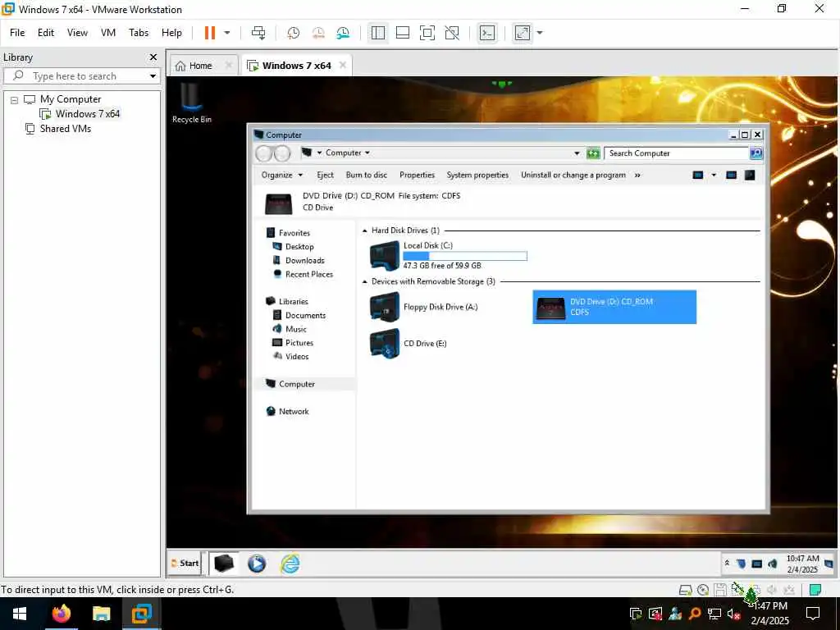Click Burn to disc

click(367, 176)
